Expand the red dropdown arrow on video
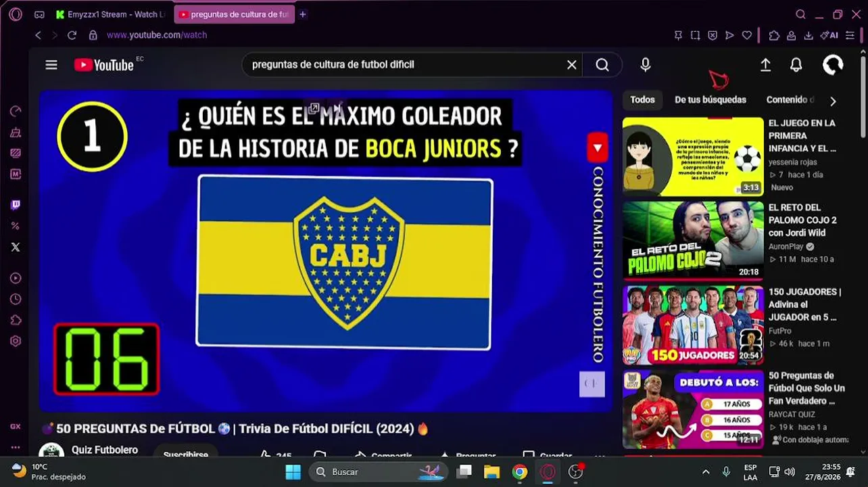The image size is (868, 487). pyautogui.click(x=598, y=147)
